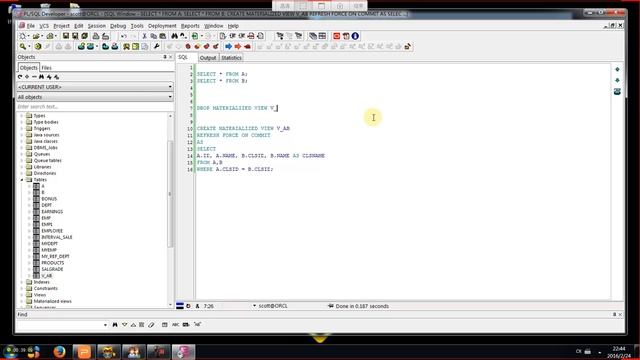Click the binoculars icon in Objects panel
This screenshot has height=360, width=640.
point(41,77)
